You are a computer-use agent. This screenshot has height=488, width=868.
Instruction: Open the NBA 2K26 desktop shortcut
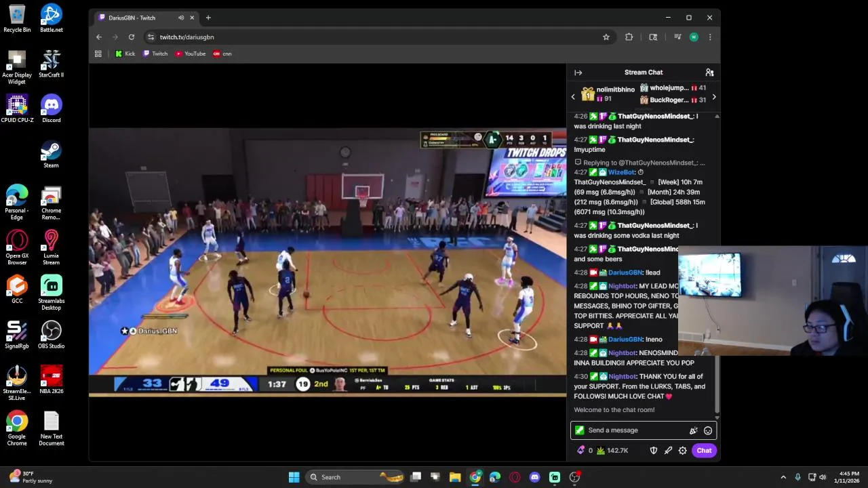pos(52,380)
